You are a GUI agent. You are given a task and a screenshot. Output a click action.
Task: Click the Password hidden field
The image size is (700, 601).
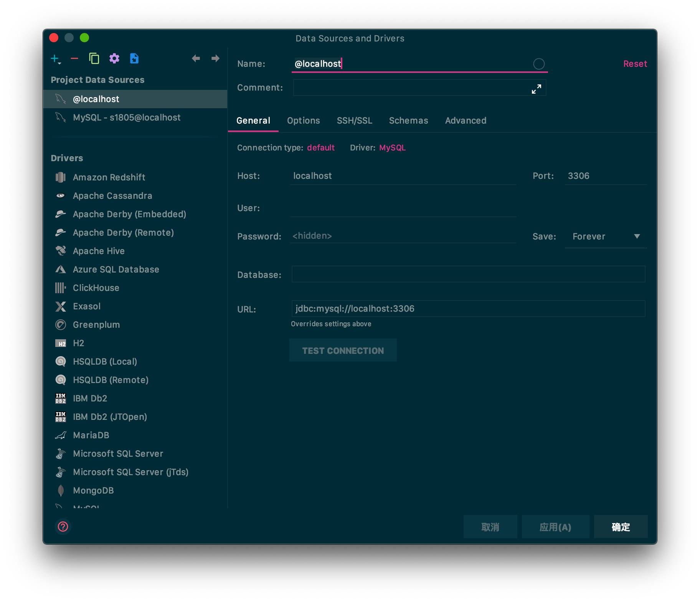[x=403, y=236]
